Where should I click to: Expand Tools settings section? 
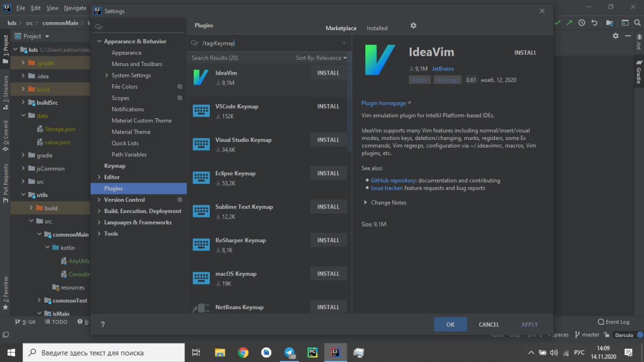pyautogui.click(x=99, y=234)
